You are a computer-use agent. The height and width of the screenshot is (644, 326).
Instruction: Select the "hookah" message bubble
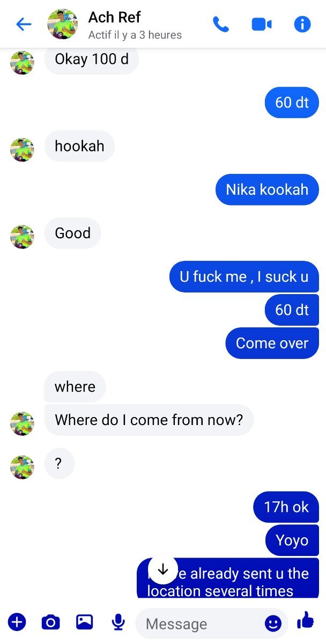(x=79, y=146)
